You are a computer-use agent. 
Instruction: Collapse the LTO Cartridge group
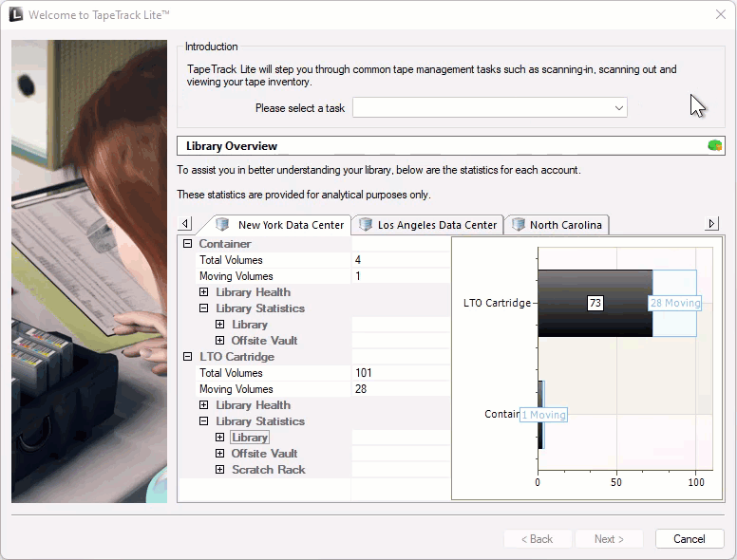(x=187, y=357)
